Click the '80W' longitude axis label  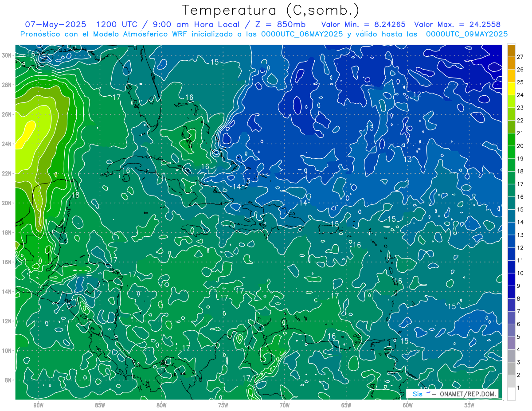coord(161,405)
